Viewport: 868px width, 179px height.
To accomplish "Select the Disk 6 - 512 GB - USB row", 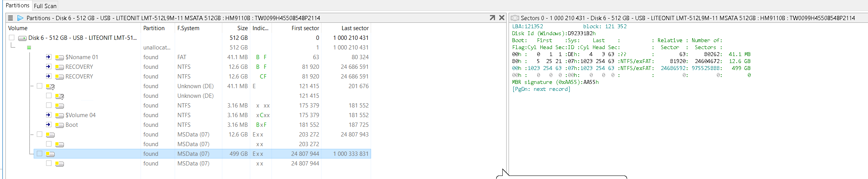I will click(x=188, y=38).
